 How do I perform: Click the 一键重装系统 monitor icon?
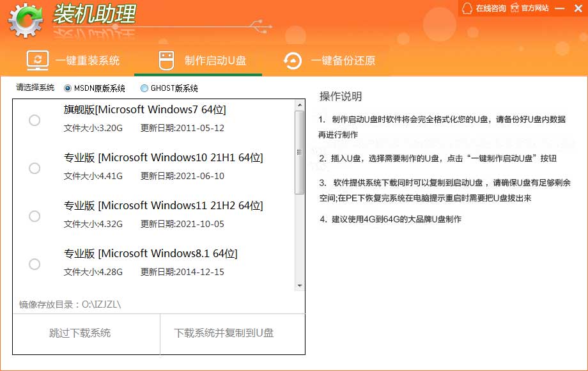point(38,61)
